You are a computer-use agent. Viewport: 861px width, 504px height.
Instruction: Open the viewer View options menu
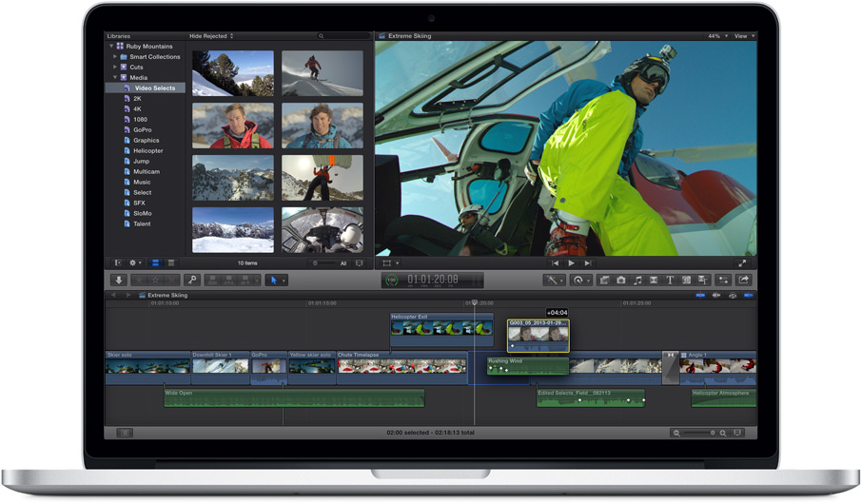[x=745, y=36]
